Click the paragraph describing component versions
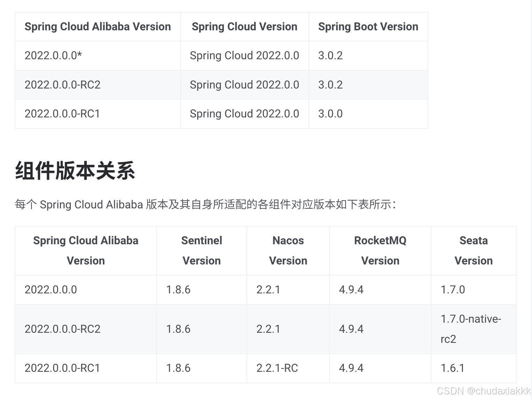This screenshot has width=532, height=400. click(205, 205)
